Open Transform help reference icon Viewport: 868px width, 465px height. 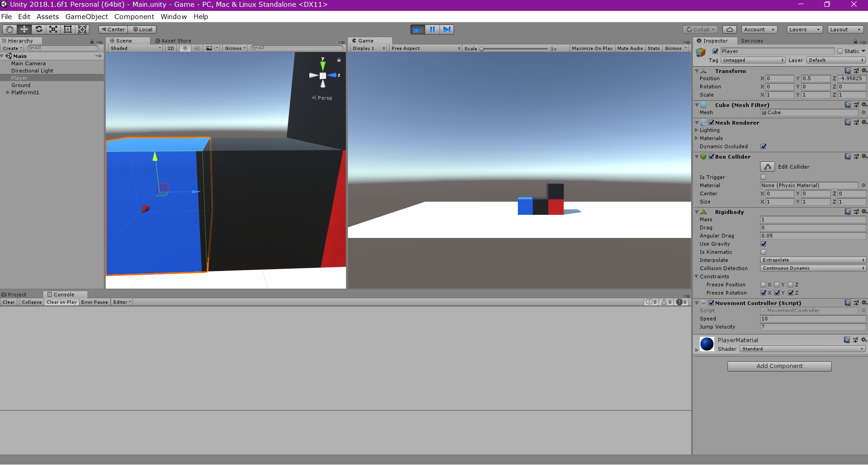click(848, 71)
